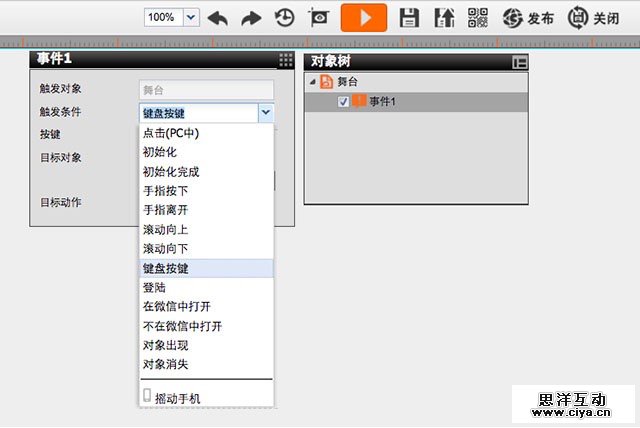Click the 关闭 close button
640x428 pixels.
pos(593,18)
